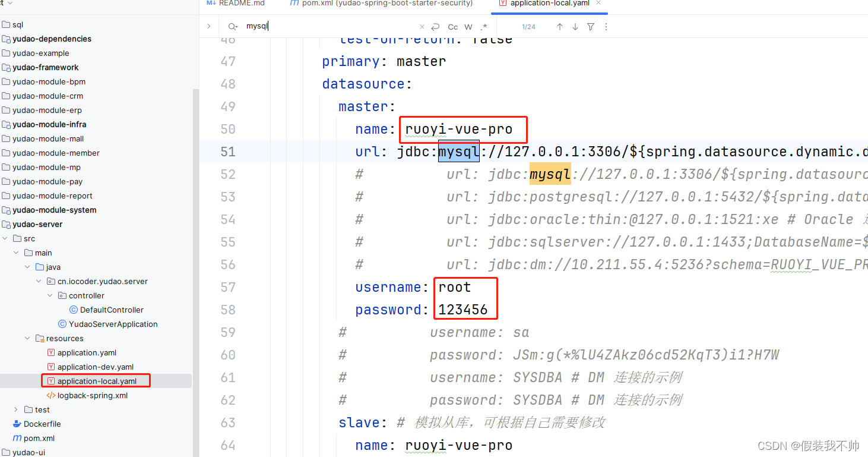Close the application-local.yaml tab
The height and width of the screenshot is (457, 868).
[x=598, y=3]
